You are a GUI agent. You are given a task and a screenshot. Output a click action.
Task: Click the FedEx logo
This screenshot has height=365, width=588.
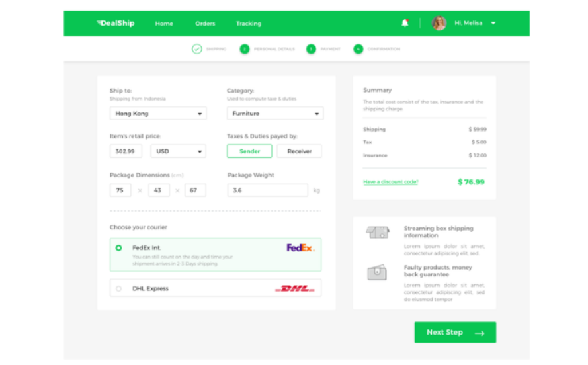(x=301, y=248)
